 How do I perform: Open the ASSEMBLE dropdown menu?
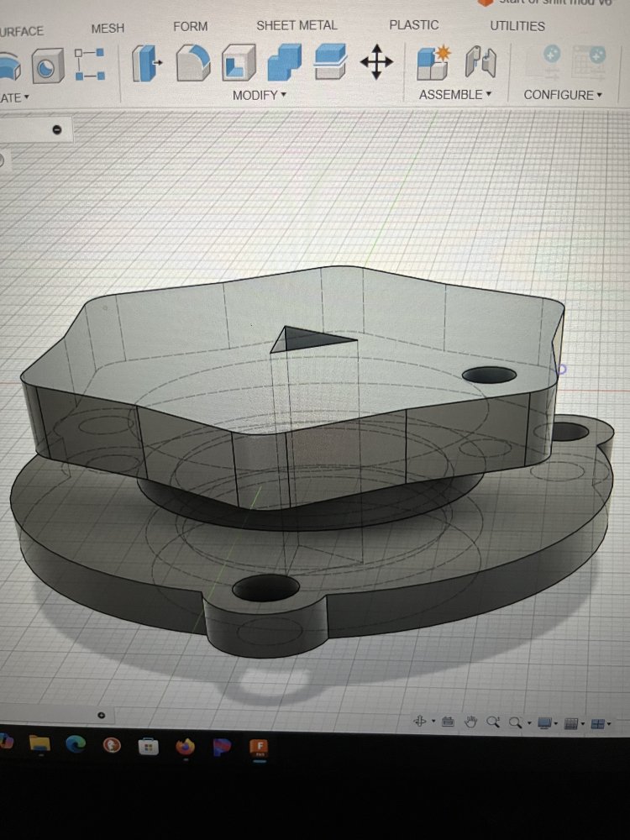454,95
